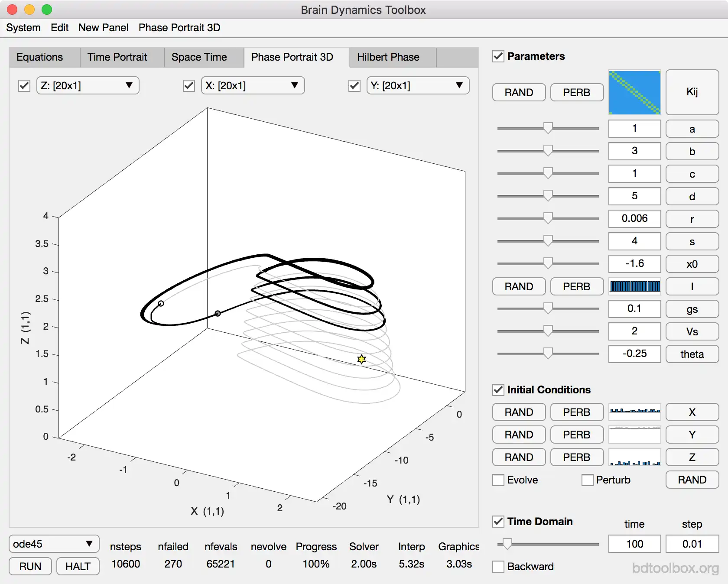Uncheck the Parameters panel checkbox
The height and width of the screenshot is (584, 728).
pyautogui.click(x=498, y=56)
